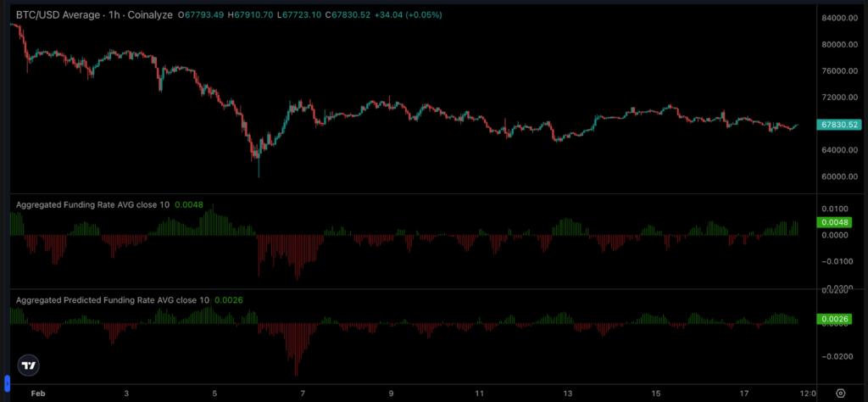This screenshot has height=402, width=868.
Task: Click the 0.0100 funding rate axis label
Action: [x=833, y=209]
